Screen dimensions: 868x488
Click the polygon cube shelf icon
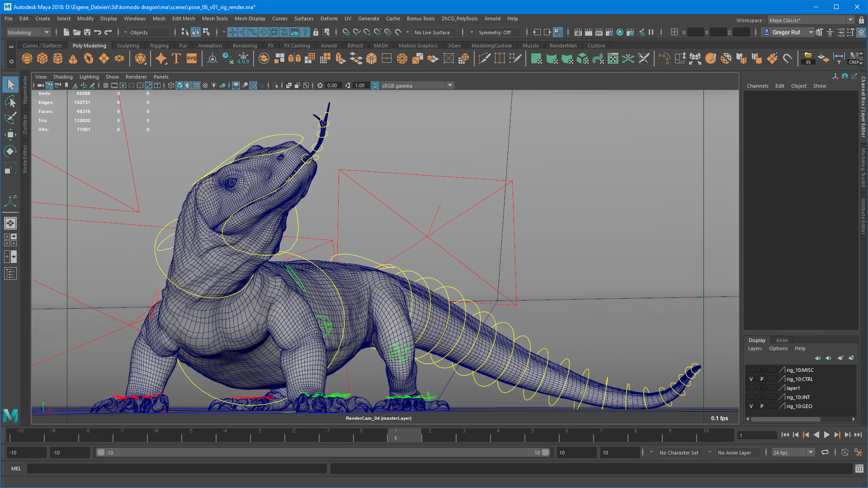(42, 59)
